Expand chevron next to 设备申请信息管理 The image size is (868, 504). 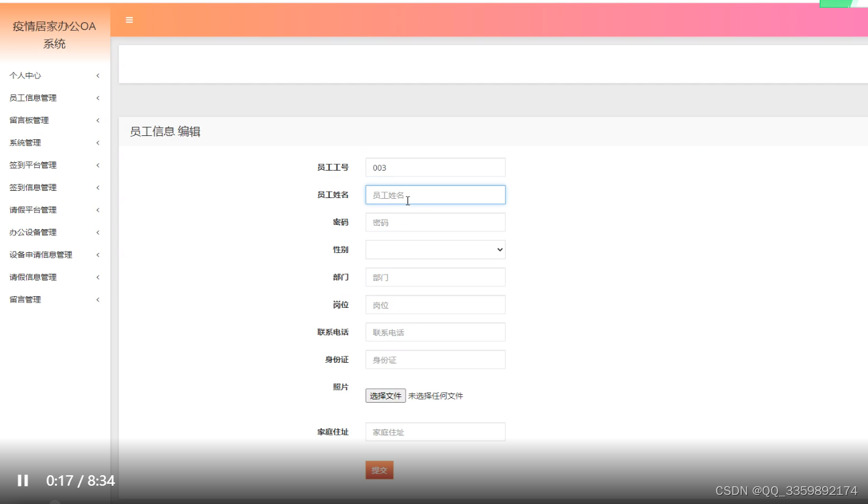[x=98, y=255]
